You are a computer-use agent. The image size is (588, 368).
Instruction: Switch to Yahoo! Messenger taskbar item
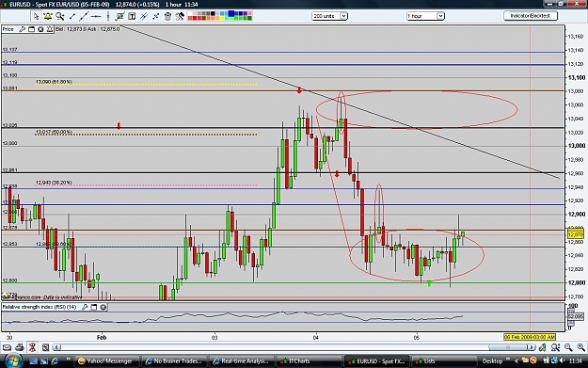pos(105,361)
